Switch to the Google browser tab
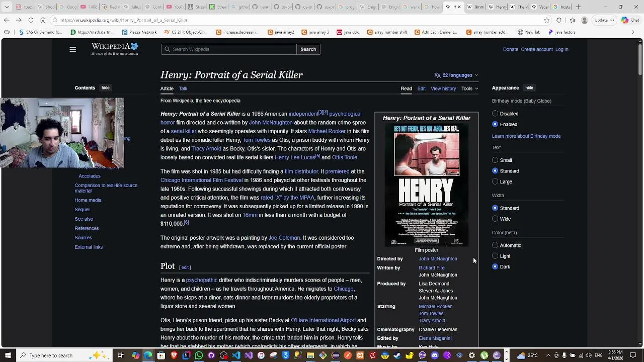The image size is (644, 362). click(x=68, y=7)
